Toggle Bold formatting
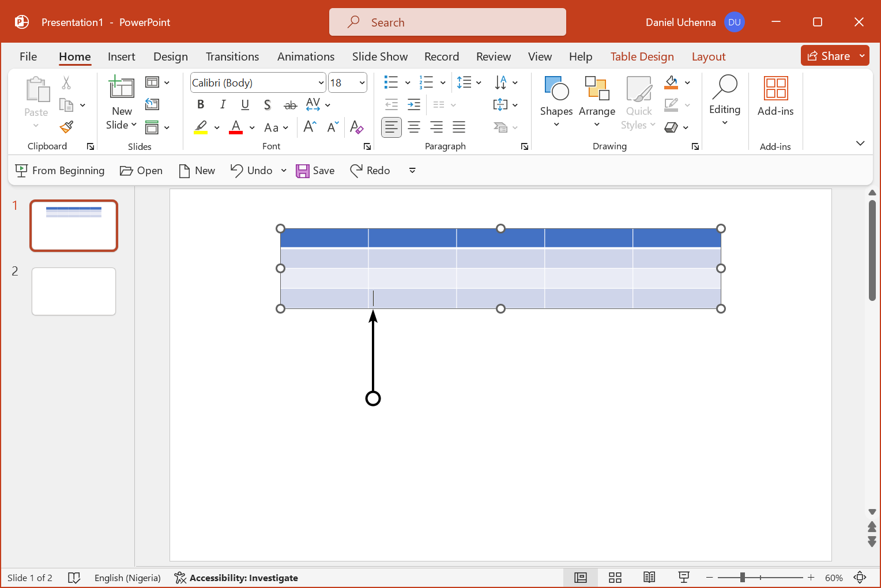Viewport: 881px width, 588px height. click(x=201, y=105)
